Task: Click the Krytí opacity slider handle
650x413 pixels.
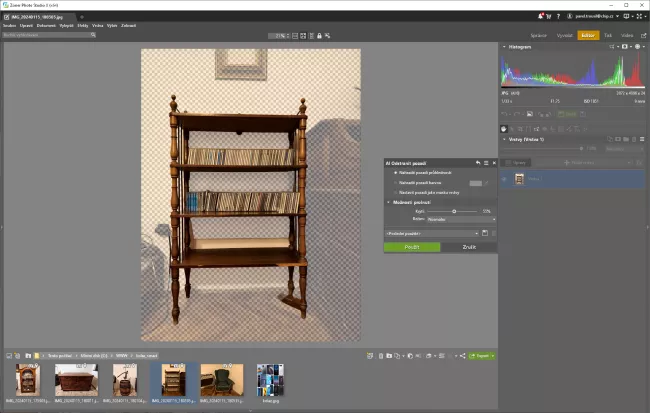Action: click(x=454, y=211)
